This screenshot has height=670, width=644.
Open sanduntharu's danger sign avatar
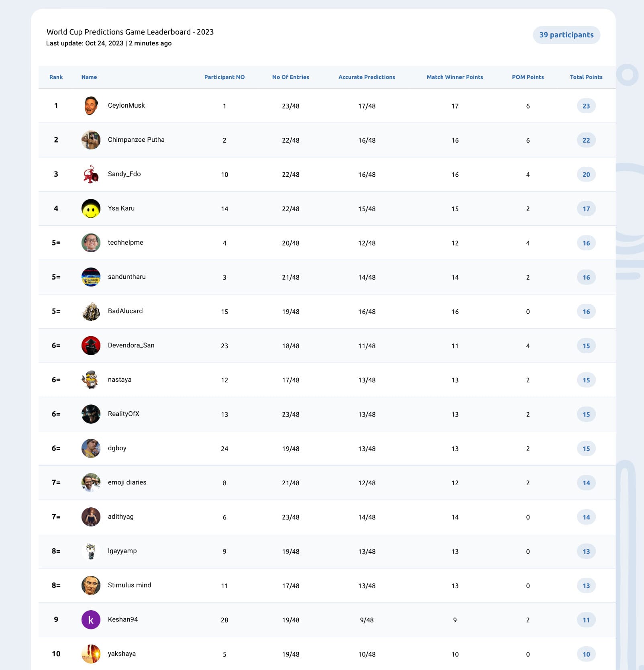click(x=91, y=277)
